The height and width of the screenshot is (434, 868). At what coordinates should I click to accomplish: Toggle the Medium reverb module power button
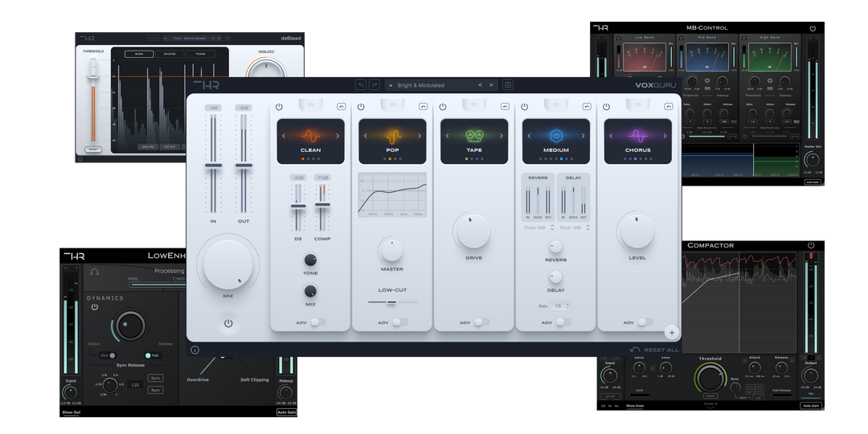tap(524, 106)
